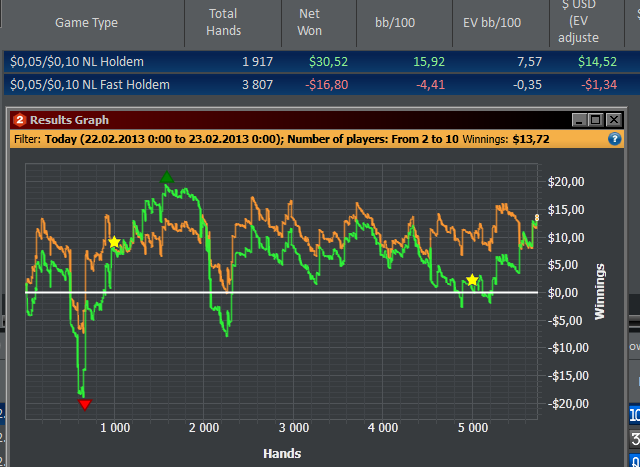Click the yellow star near 1 000 hands
The image size is (640, 467).
tap(114, 242)
